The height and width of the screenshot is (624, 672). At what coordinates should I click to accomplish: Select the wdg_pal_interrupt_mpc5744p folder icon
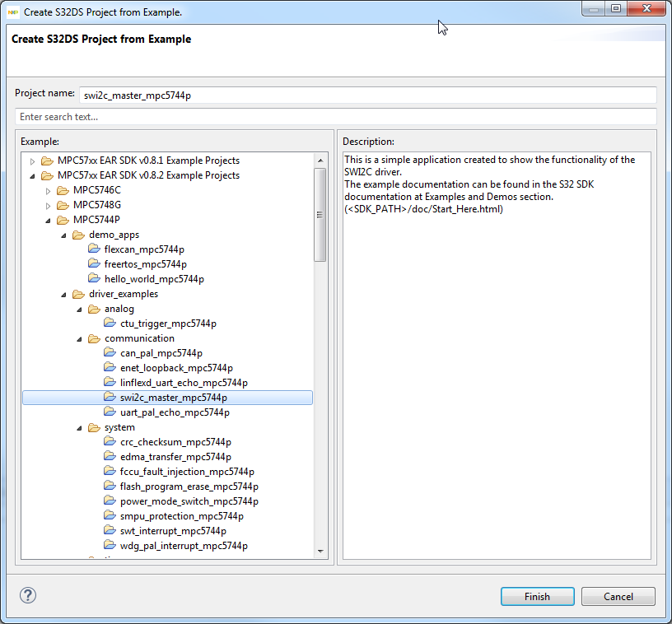pyautogui.click(x=110, y=545)
